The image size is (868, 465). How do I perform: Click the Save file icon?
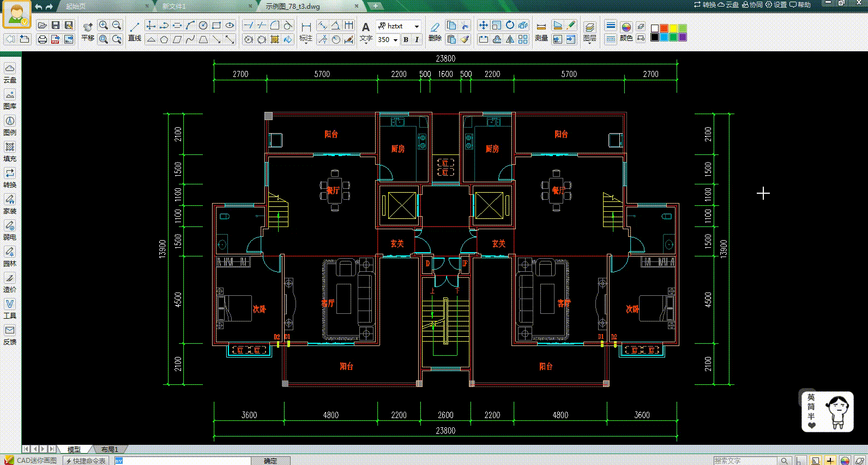55,26
